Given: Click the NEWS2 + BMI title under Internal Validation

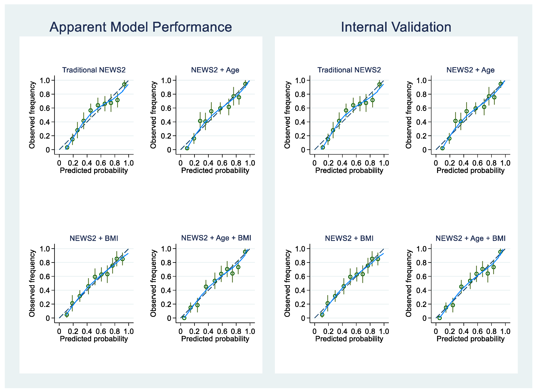Looking at the screenshot, I should pyautogui.click(x=349, y=238).
